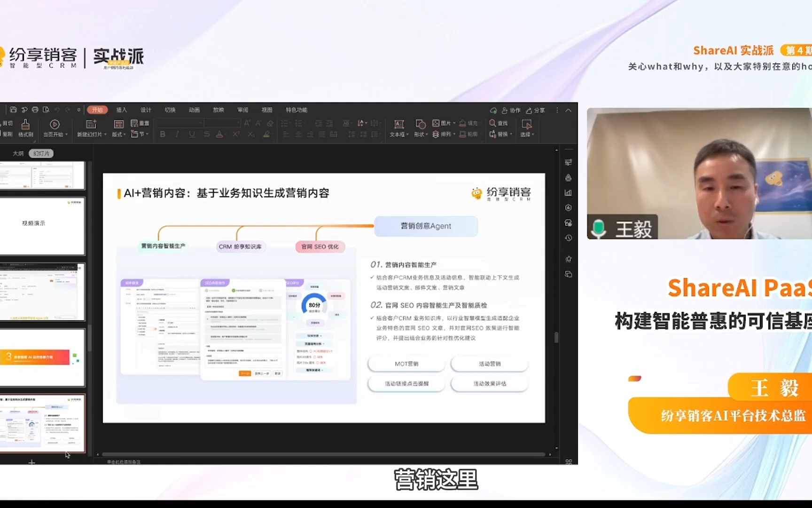The image size is (812, 508).
Task: Click the Print icon in quick access toolbar
Action: click(35, 110)
